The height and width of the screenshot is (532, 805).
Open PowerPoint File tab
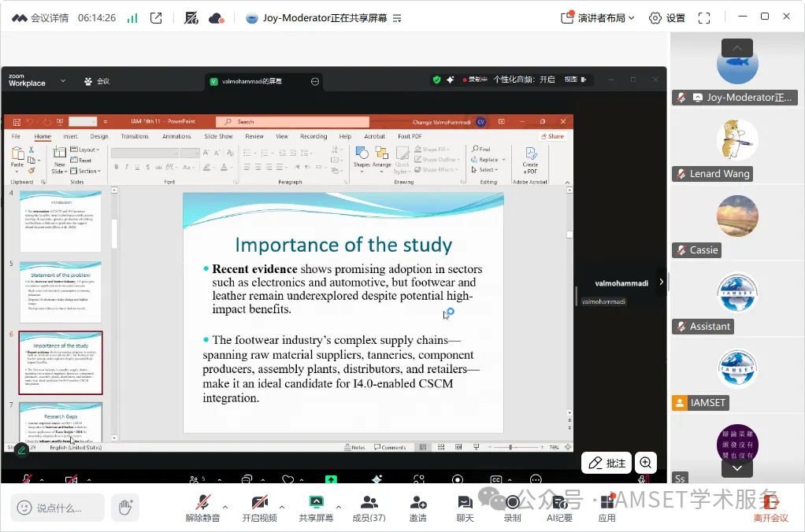pos(16,136)
